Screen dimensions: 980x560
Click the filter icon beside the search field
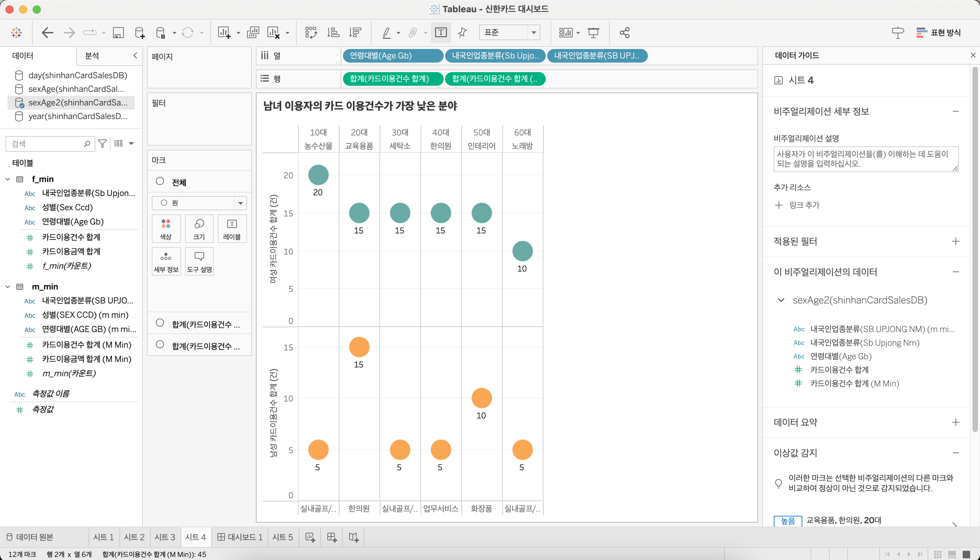pos(102,144)
